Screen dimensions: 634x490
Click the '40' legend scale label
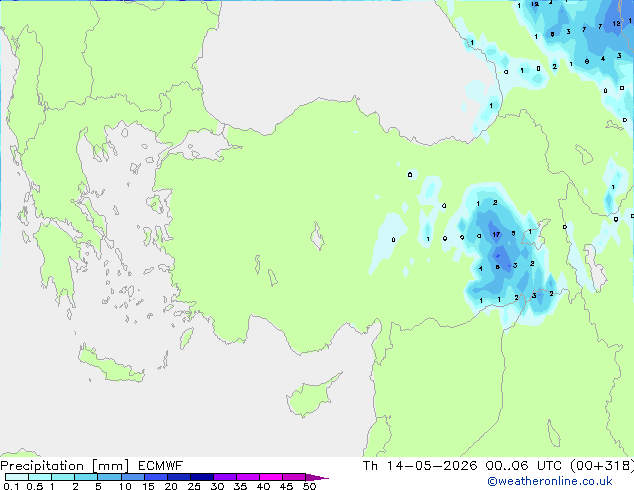click(x=263, y=486)
